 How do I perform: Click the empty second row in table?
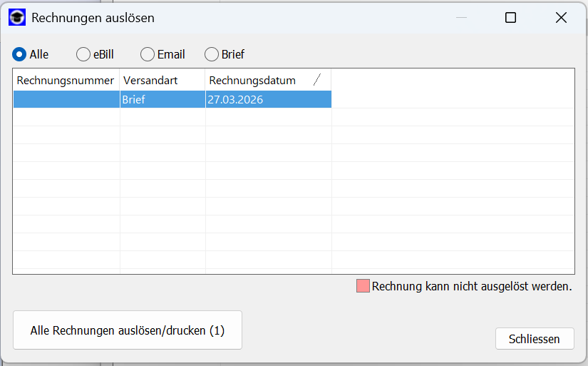coord(294,117)
